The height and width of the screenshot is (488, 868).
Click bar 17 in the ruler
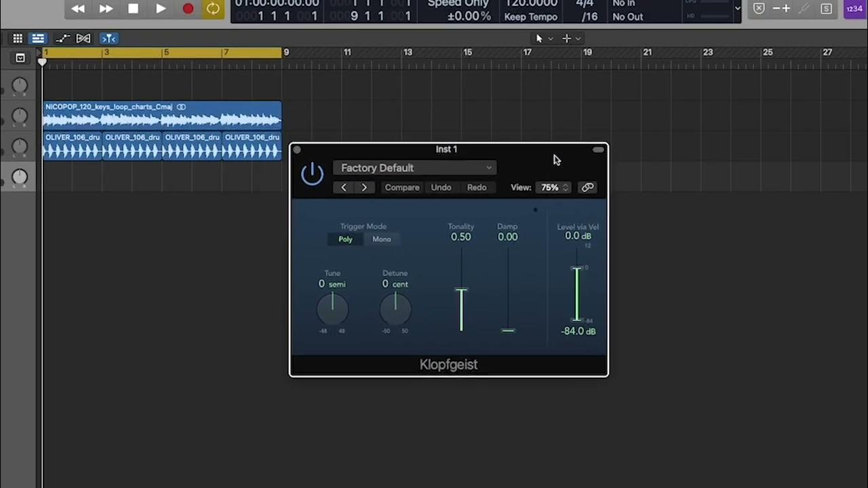pyautogui.click(x=527, y=52)
